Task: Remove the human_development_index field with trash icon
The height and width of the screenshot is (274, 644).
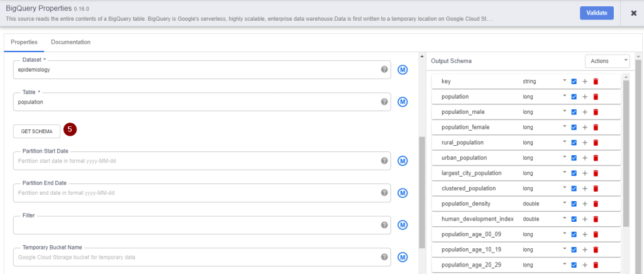Action: click(596, 219)
